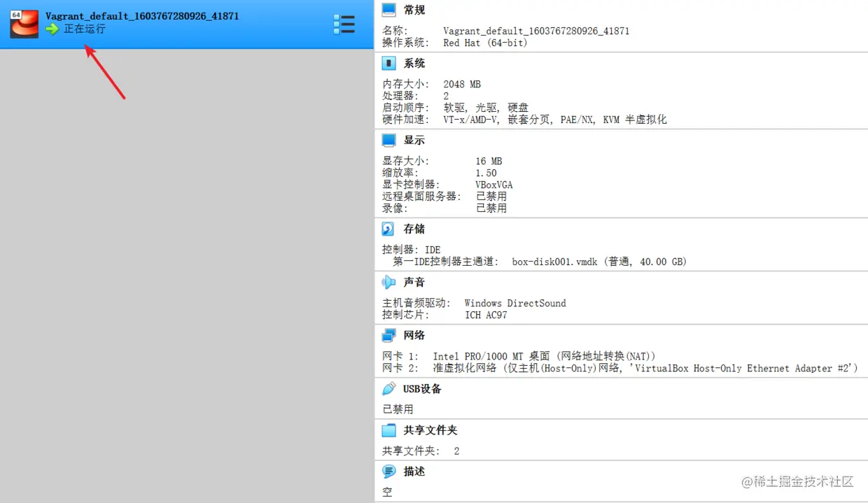
Task: Click the 存储 storage disk icon
Action: [388, 229]
